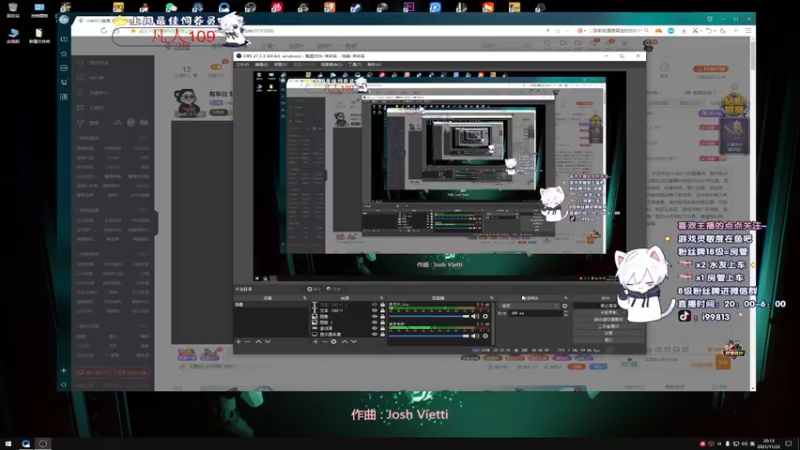Open the scene transition type dropdown
The height and width of the screenshot is (450, 800).
pyautogui.click(x=529, y=306)
